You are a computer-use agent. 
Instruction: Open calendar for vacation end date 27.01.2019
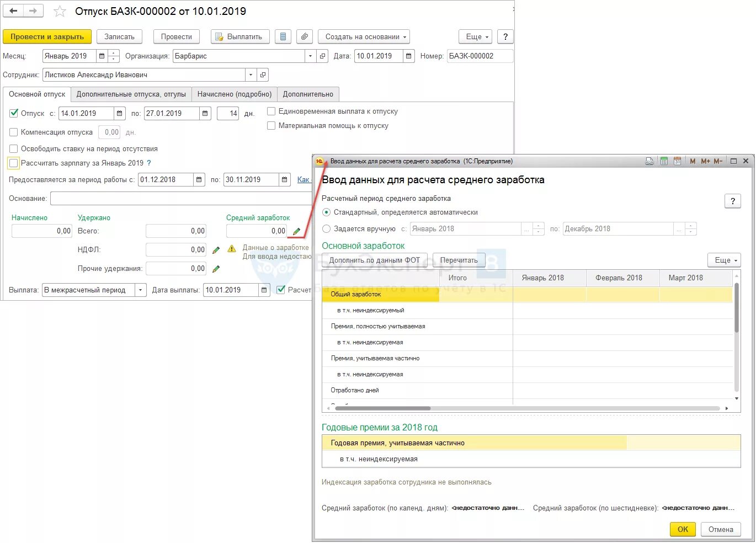click(205, 113)
